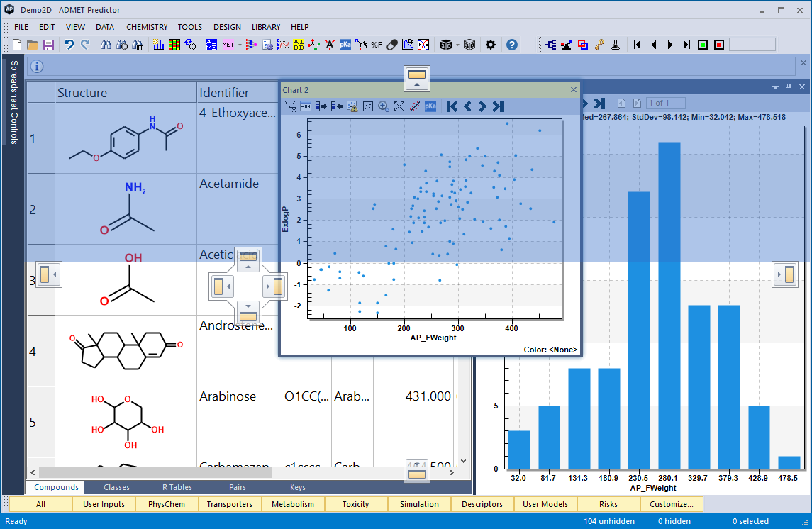Click the Customize... button
This screenshot has width=812, height=529.
click(x=671, y=504)
